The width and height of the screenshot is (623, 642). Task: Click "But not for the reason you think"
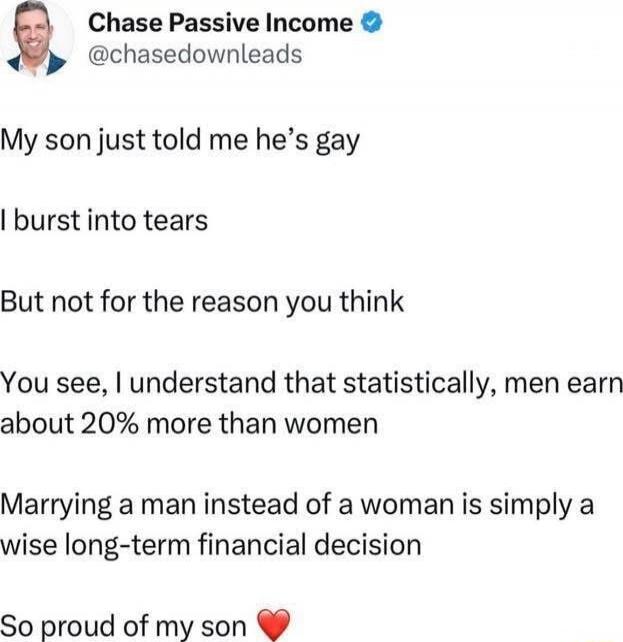pos(204,301)
